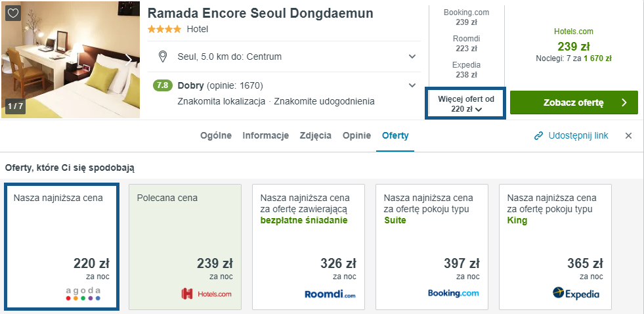Switch to the Informacje tab
Screen dimensions: 644x314
click(265, 135)
